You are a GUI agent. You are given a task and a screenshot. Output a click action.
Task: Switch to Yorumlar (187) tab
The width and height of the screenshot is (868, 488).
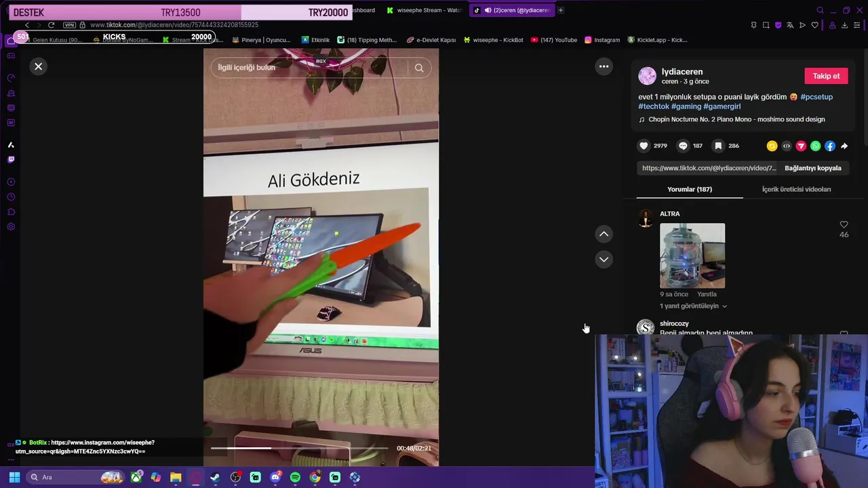690,189
